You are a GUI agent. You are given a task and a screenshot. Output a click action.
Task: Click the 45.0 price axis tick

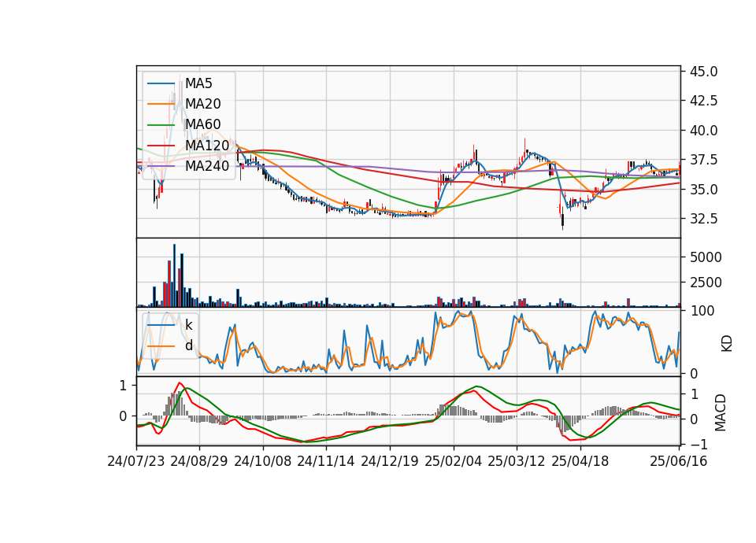[x=704, y=72]
